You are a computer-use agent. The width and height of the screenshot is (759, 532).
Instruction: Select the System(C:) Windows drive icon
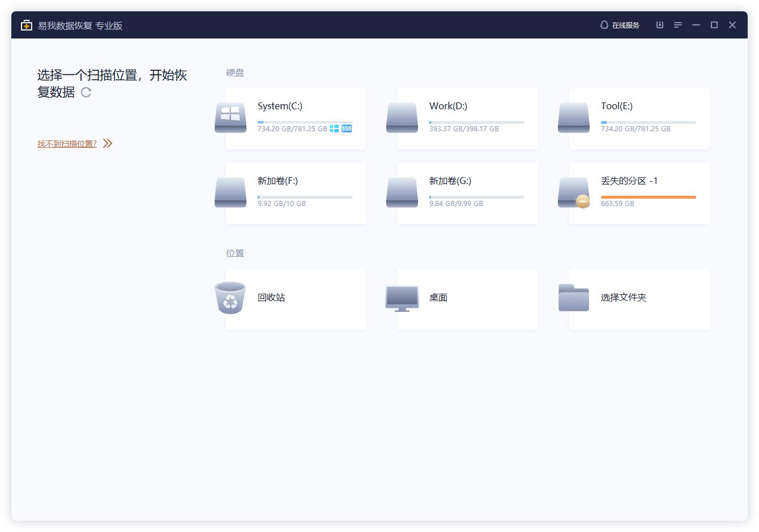coord(230,117)
